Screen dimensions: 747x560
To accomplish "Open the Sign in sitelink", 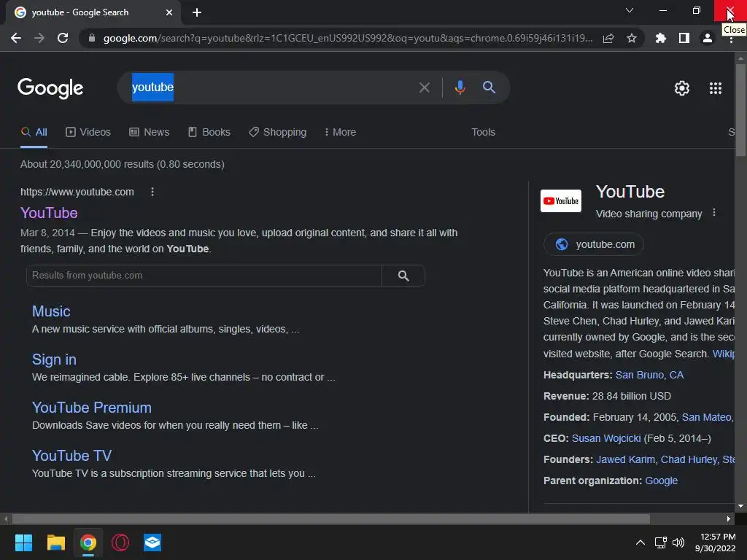I will (54, 359).
